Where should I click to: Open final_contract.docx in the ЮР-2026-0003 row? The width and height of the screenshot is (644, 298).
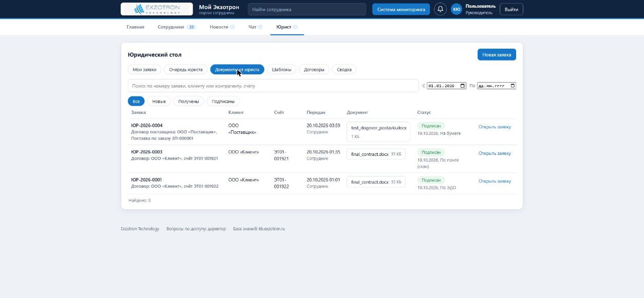click(x=376, y=154)
